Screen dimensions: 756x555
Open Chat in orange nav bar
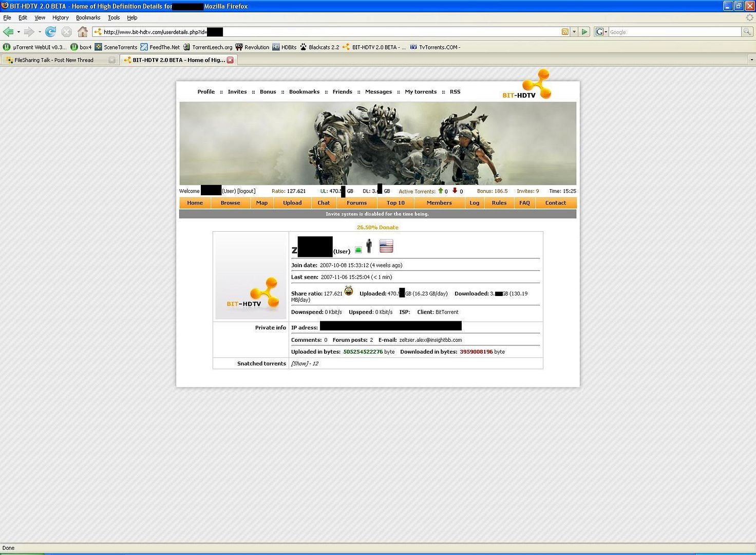(324, 203)
